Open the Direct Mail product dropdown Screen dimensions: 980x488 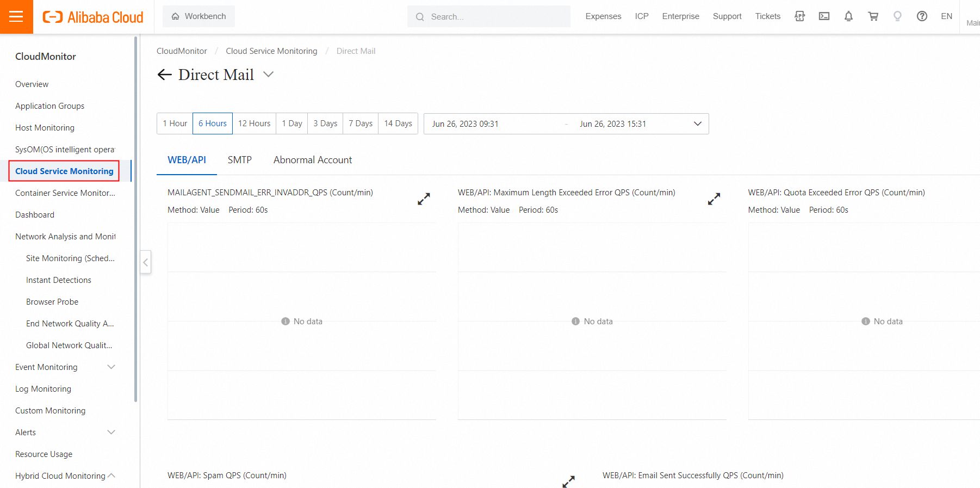pyautogui.click(x=268, y=75)
